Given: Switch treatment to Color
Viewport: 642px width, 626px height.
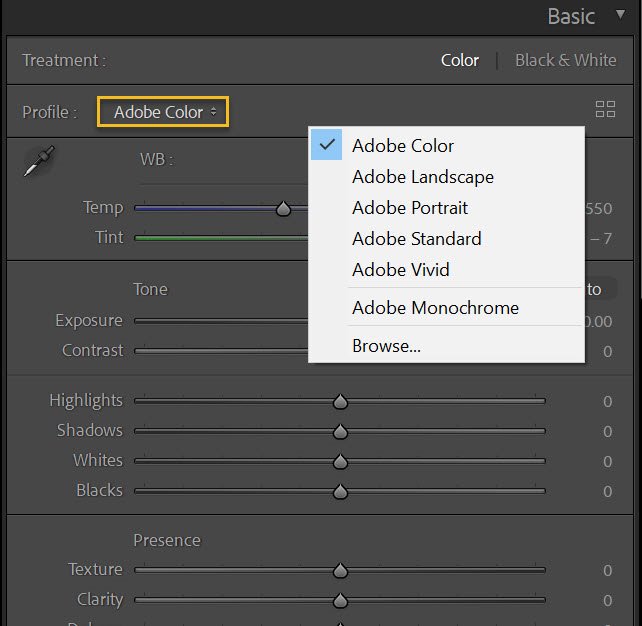Looking at the screenshot, I should pos(460,60).
